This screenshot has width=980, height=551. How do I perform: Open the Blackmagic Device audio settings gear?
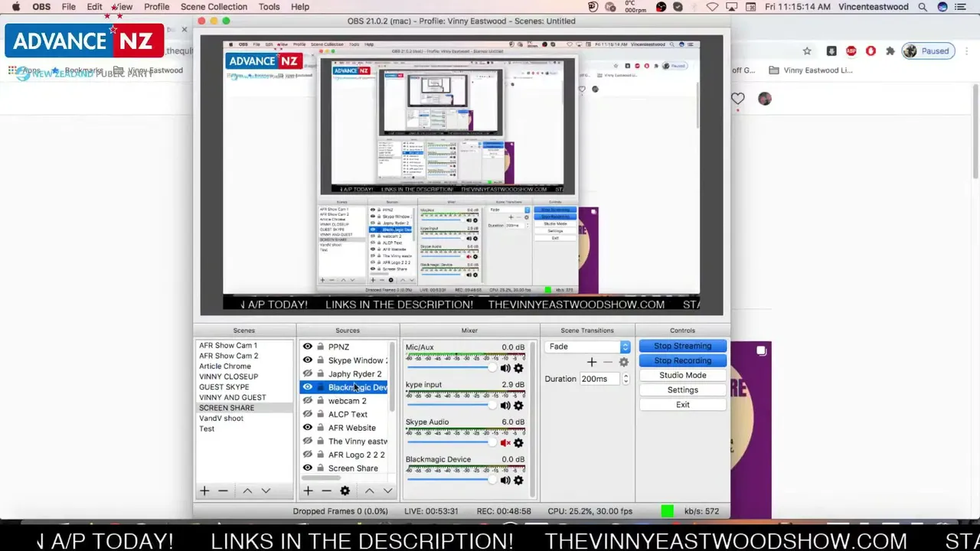point(518,481)
